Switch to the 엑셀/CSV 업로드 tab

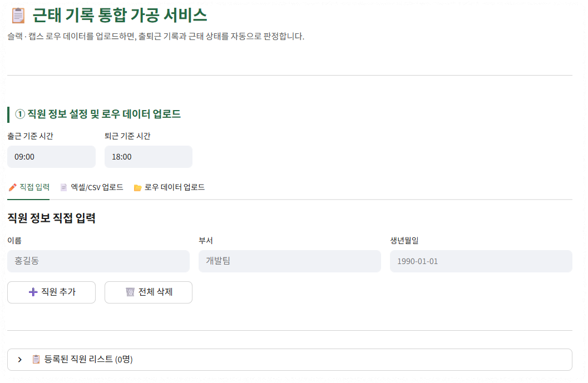[x=92, y=188]
